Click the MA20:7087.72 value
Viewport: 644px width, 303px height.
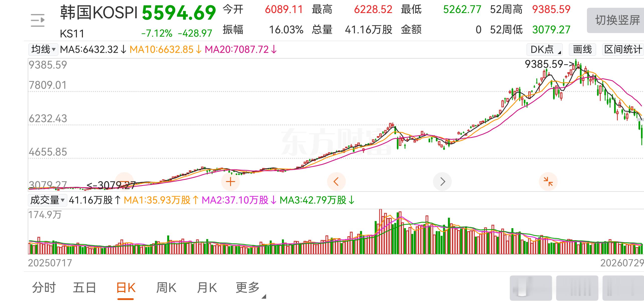pos(241,49)
